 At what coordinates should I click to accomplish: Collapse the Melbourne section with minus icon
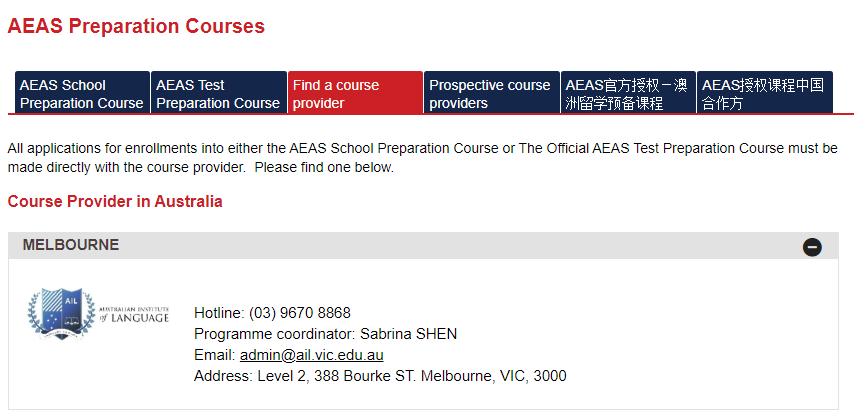[x=812, y=247]
